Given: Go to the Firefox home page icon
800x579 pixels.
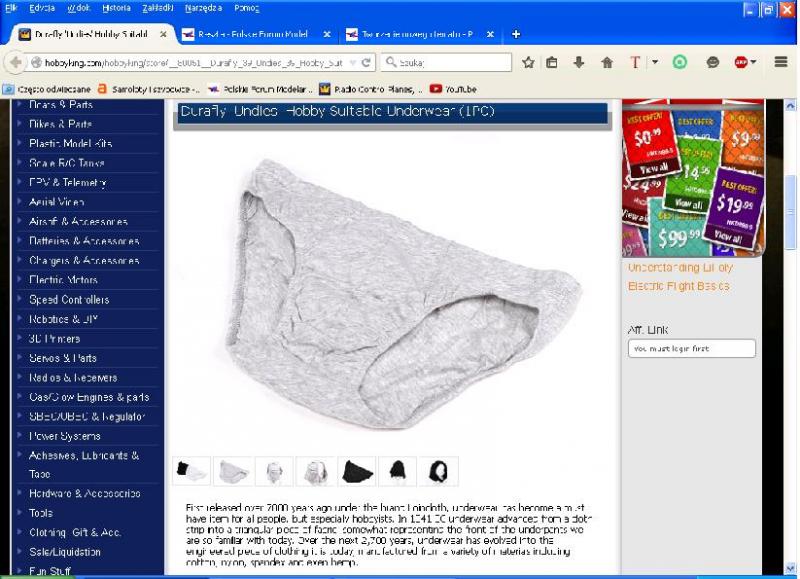Looking at the screenshot, I should tap(606, 62).
